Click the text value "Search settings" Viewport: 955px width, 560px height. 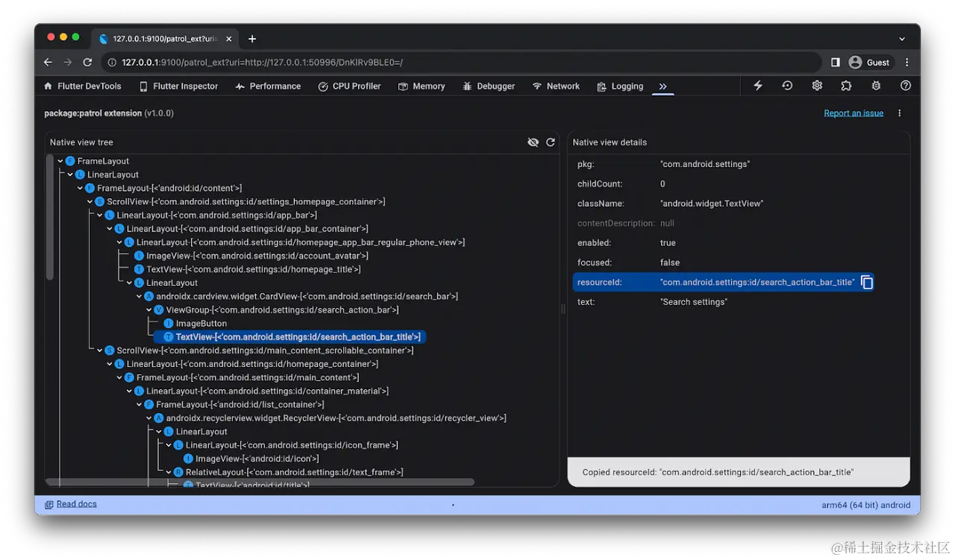tap(693, 302)
